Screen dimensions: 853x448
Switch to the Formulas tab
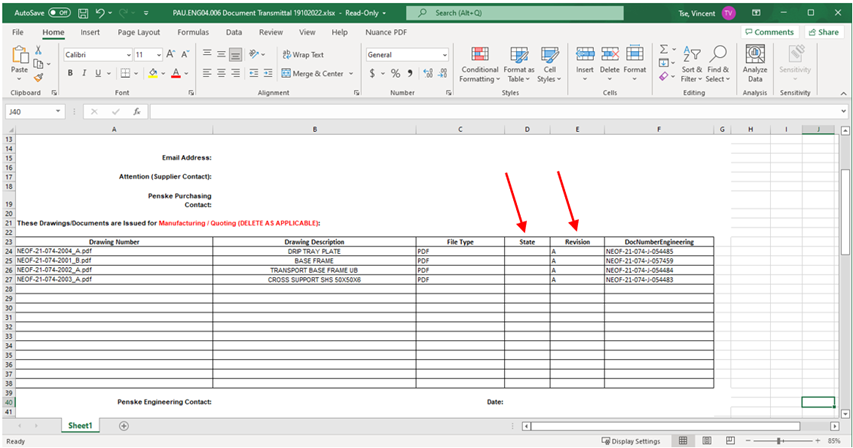point(193,32)
